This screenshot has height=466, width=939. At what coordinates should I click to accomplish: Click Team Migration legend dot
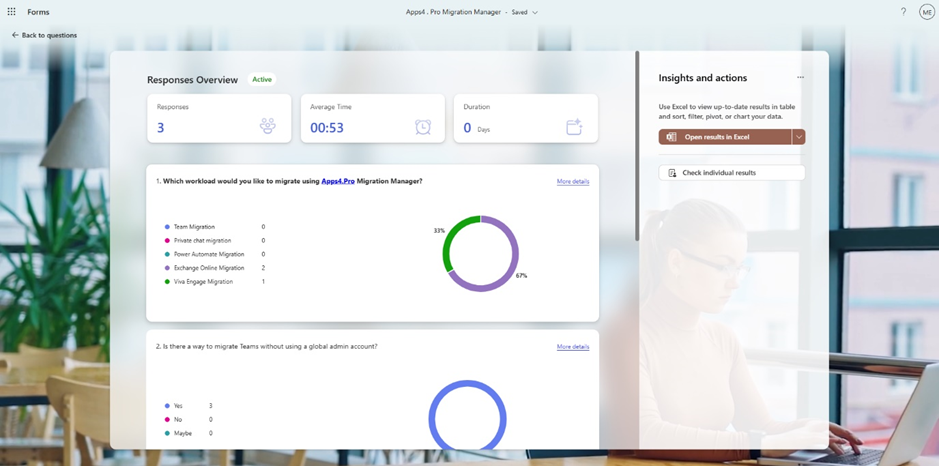[167, 227]
